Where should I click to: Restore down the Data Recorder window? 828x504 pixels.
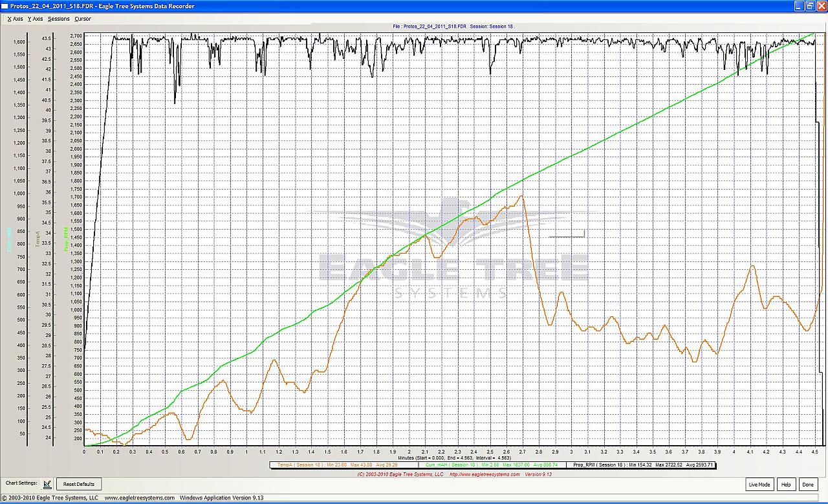click(x=809, y=6)
